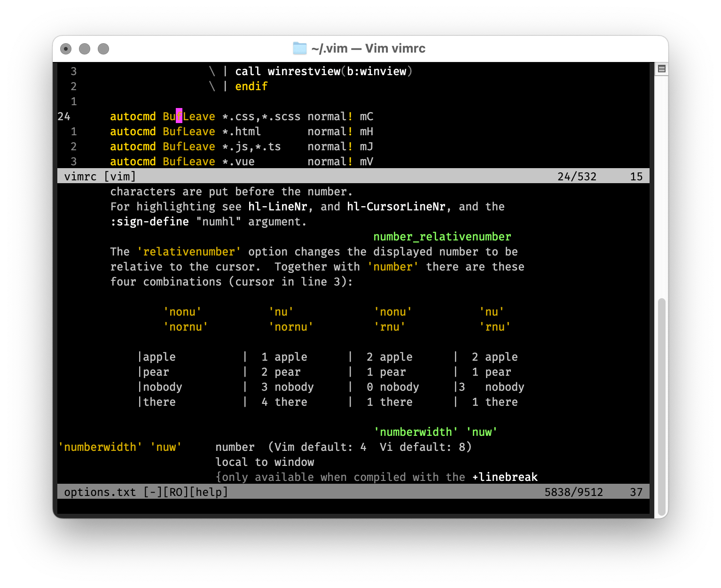Click the folder icon in the window title bar
The image size is (721, 588).
pos(299,48)
